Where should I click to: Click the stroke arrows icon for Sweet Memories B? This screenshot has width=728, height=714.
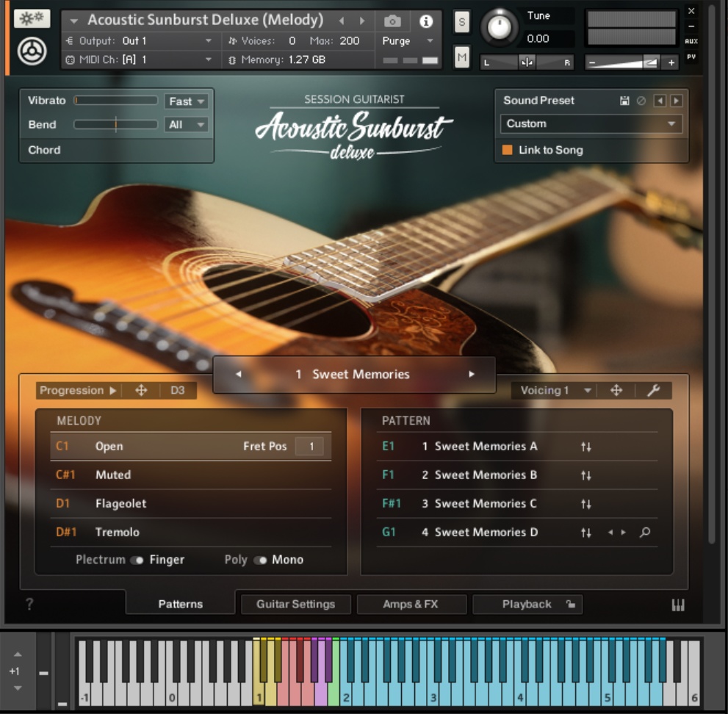[x=586, y=475]
